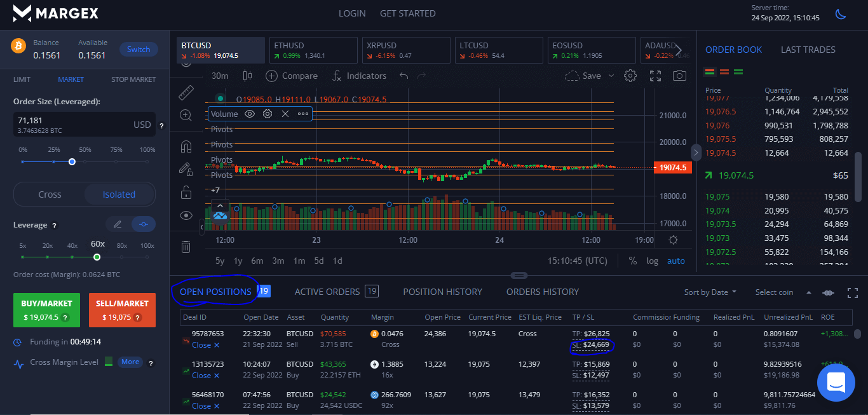The image size is (868, 415).
Task: Open Volume indicator settings gear
Action: (268, 114)
